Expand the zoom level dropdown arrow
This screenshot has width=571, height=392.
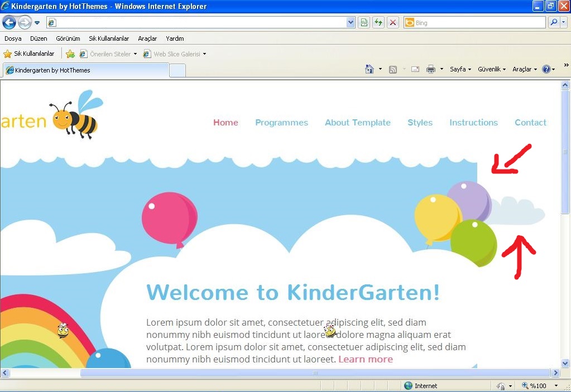pyautogui.click(x=556, y=386)
